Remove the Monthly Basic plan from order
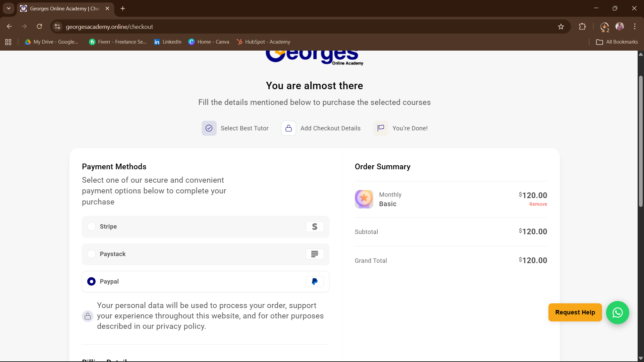Image resolution: width=644 pixels, height=362 pixels. pyautogui.click(x=538, y=204)
